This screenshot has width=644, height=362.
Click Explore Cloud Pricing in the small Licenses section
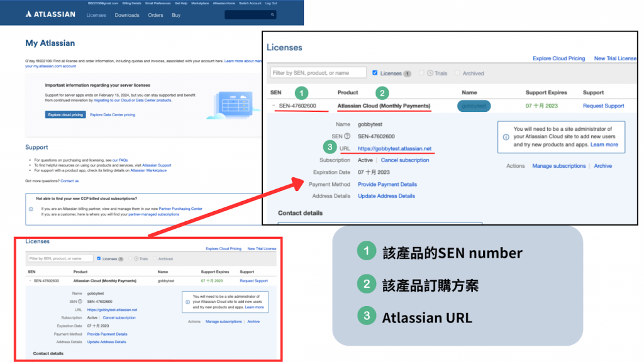(x=223, y=249)
